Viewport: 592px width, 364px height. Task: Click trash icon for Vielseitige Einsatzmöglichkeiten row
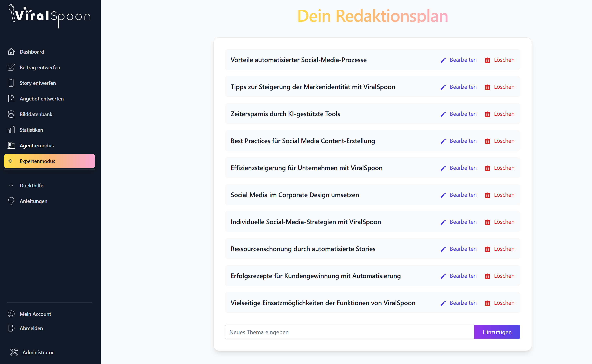pos(487,303)
